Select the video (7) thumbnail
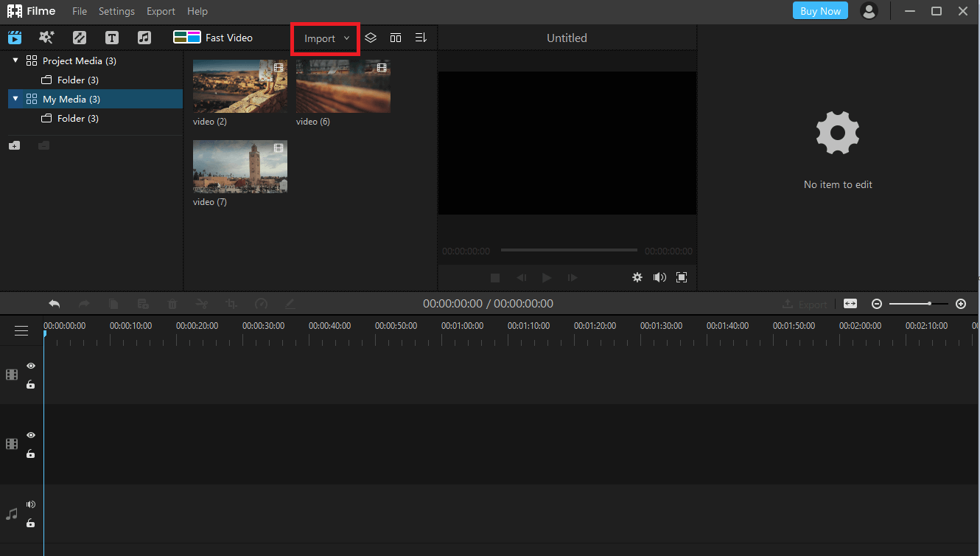This screenshot has width=980, height=556. (239, 167)
